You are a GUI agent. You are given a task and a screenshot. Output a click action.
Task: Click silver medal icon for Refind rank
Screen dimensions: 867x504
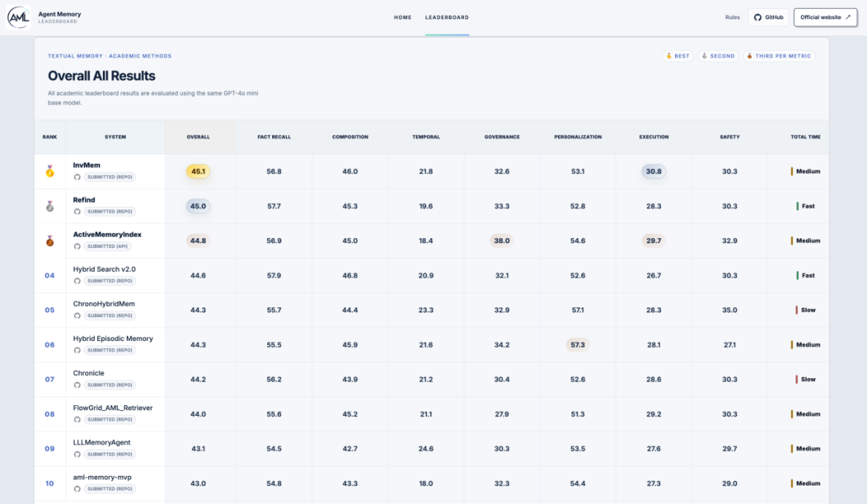pyautogui.click(x=50, y=206)
